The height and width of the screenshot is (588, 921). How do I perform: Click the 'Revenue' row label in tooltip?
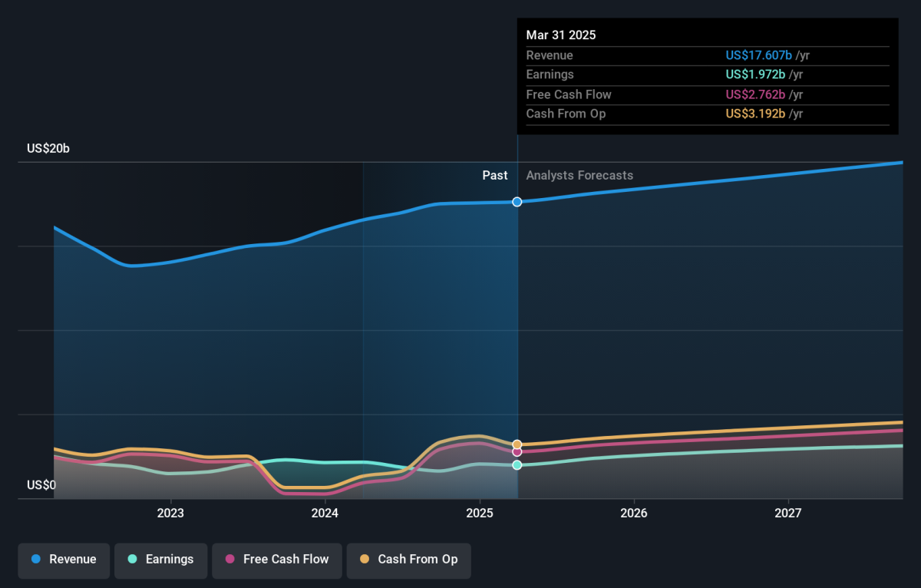[550, 55]
